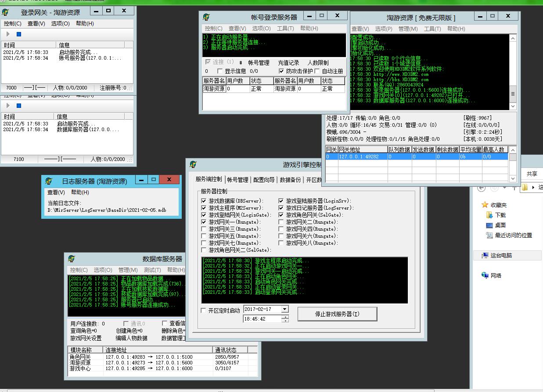This screenshot has height=392, width=543.
Task: Click the blue stop icon in second gateway window
Action: point(19,106)
